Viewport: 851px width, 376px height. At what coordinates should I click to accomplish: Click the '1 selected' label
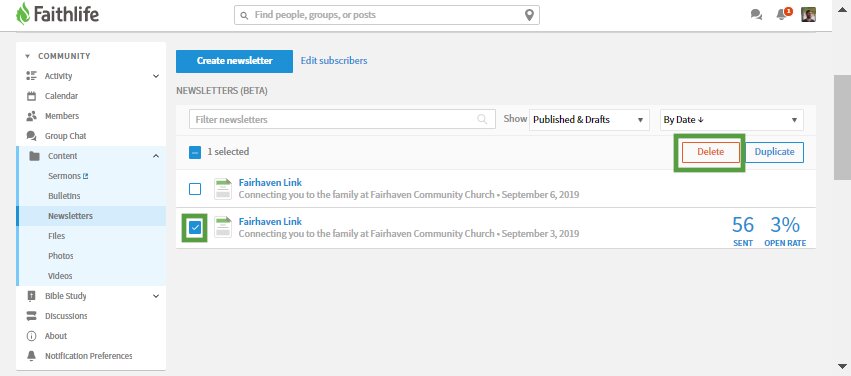click(228, 152)
